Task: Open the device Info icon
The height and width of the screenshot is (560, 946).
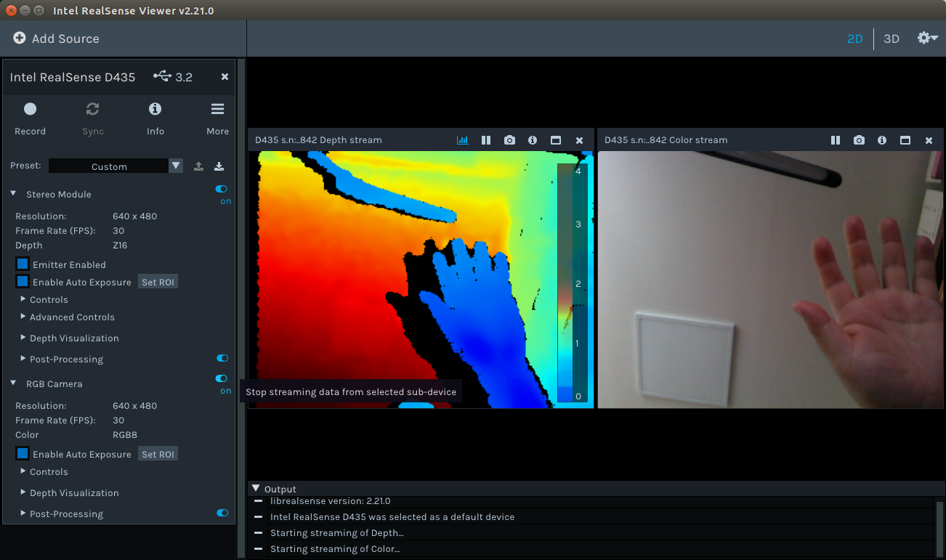Action: pyautogui.click(x=155, y=110)
